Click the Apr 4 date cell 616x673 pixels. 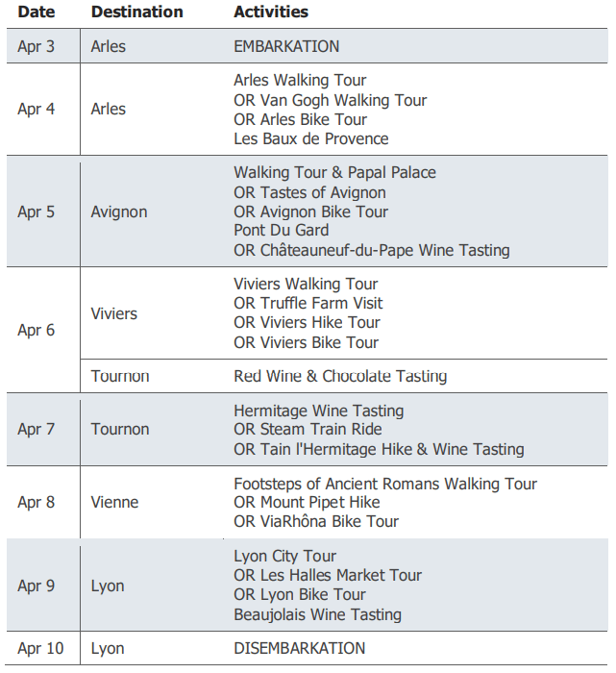(x=36, y=109)
